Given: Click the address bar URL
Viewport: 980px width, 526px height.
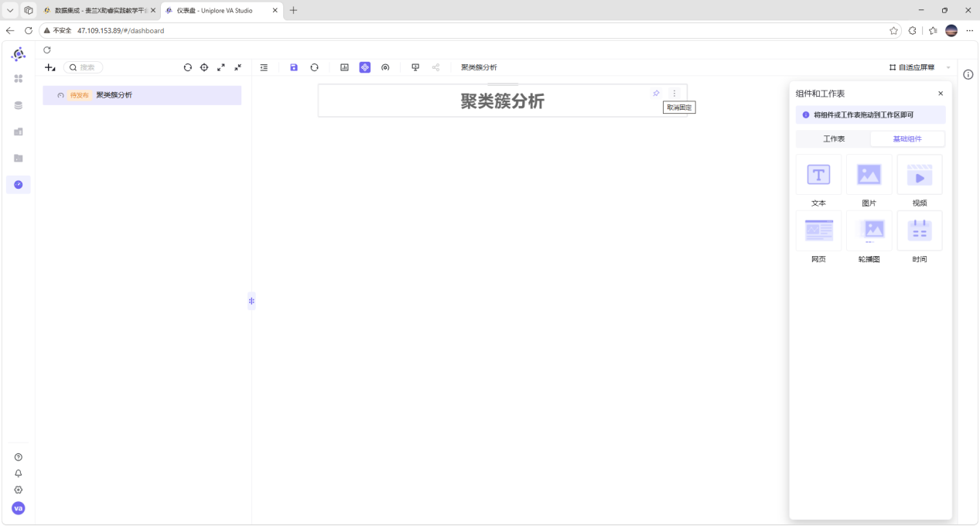Looking at the screenshot, I should tap(121, 31).
